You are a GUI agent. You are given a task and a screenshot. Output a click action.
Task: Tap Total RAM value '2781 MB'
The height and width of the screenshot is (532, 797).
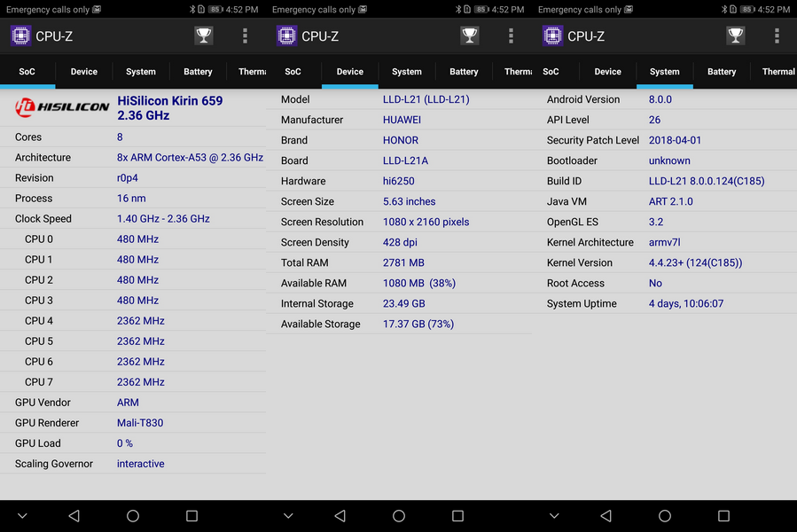403,263
